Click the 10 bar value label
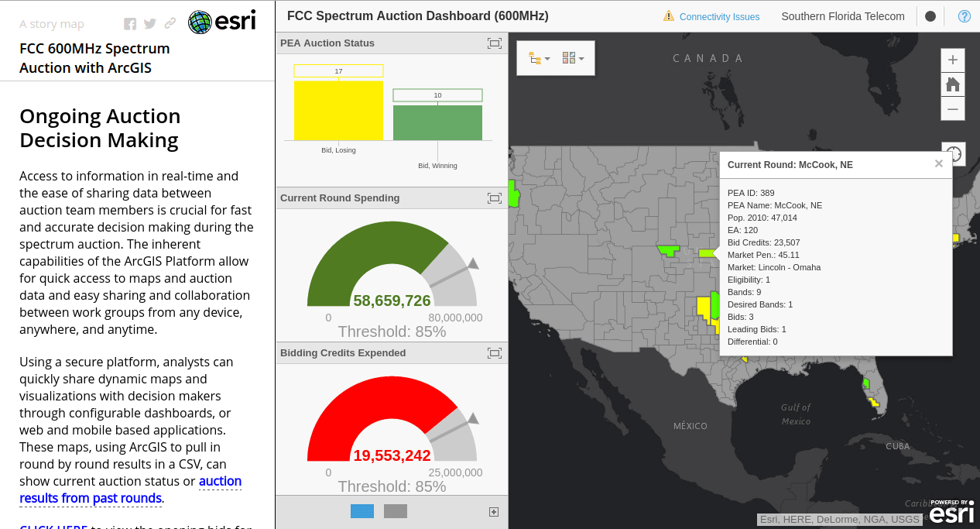The width and height of the screenshot is (980, 529). [437, 95]
